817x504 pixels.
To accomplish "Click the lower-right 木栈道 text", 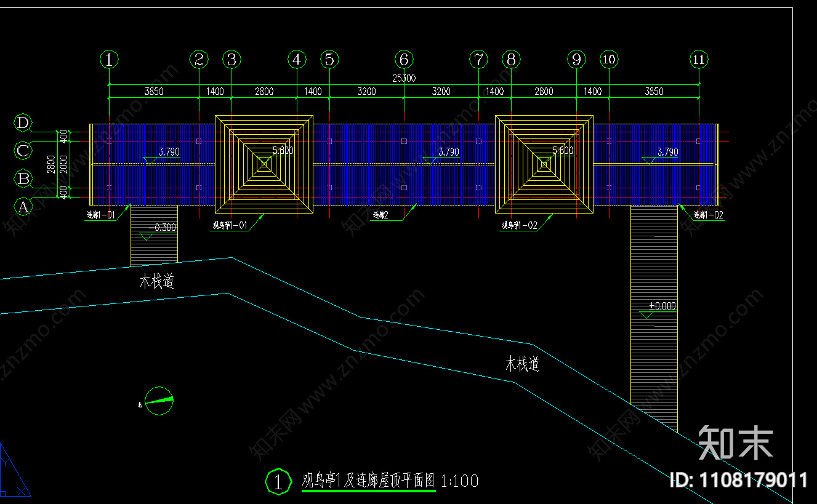I will tap(522, 364).
